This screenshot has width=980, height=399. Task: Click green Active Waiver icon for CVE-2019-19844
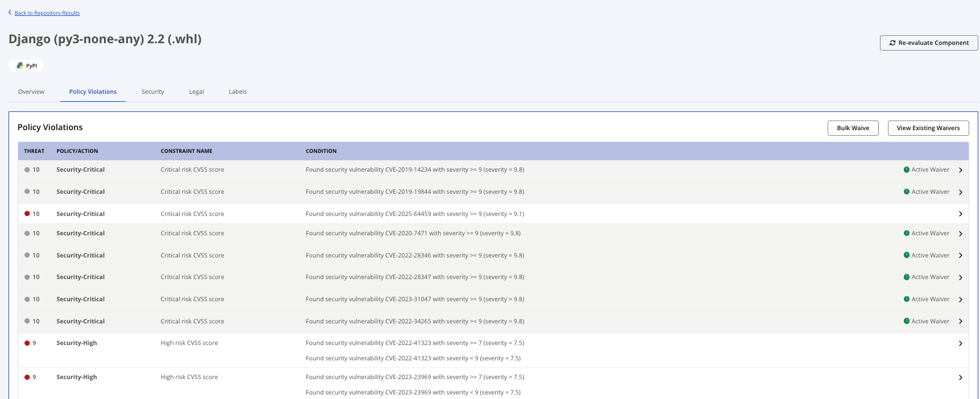(x=907, y=192)
